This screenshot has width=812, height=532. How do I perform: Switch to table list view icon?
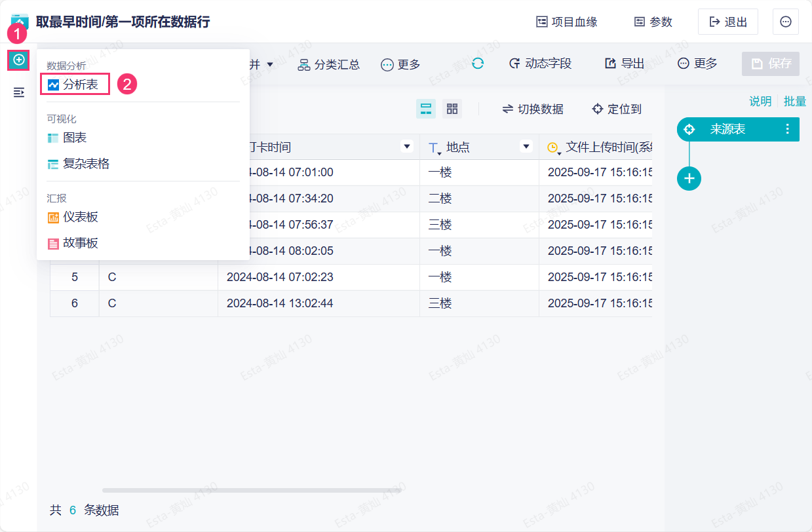click(426, 109)
